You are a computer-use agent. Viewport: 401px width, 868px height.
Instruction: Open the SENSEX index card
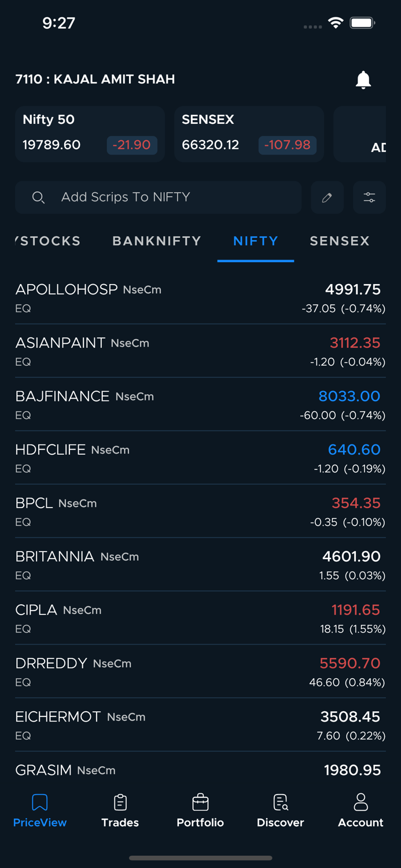pos(249,134)
